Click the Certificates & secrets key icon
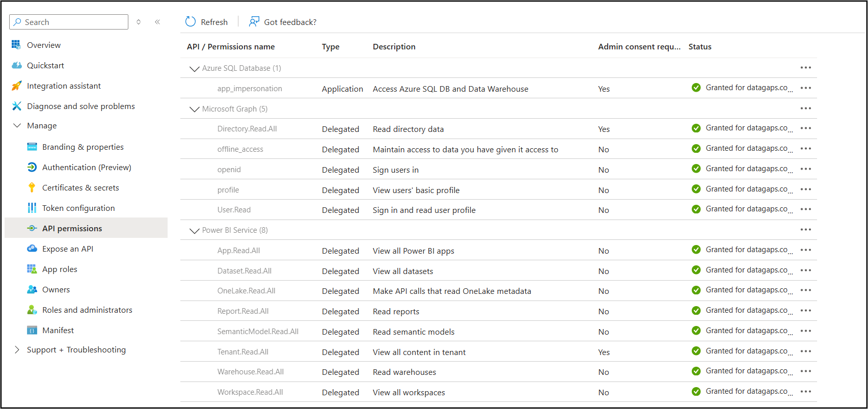This screenshot has height=409, width=868. [32, 187]
